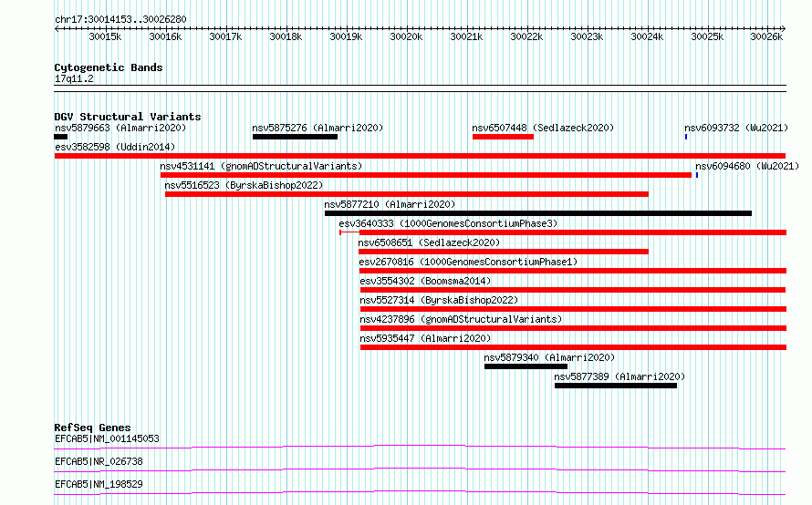Click the Cytogenetic Bands track title
This screenshot has width=812, height=505.
pos(109,67)
